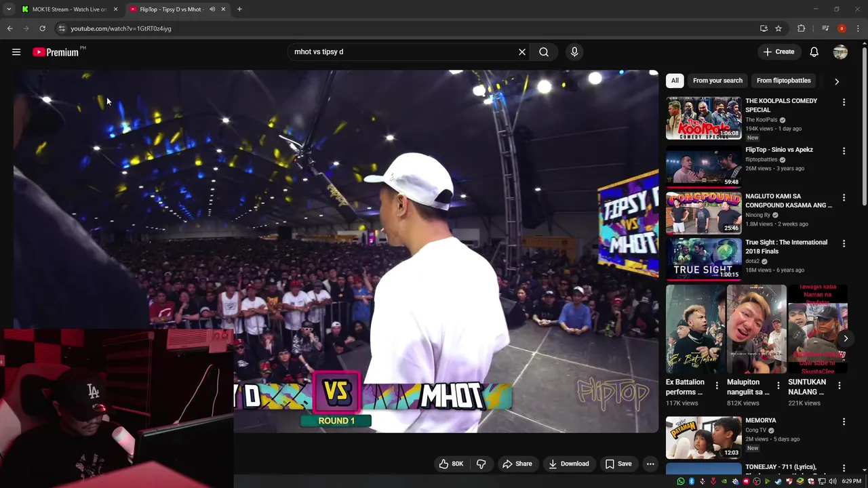
Task: Open The KoolPals Comedy Special thumbnail
Action: (x=703, y=118)
